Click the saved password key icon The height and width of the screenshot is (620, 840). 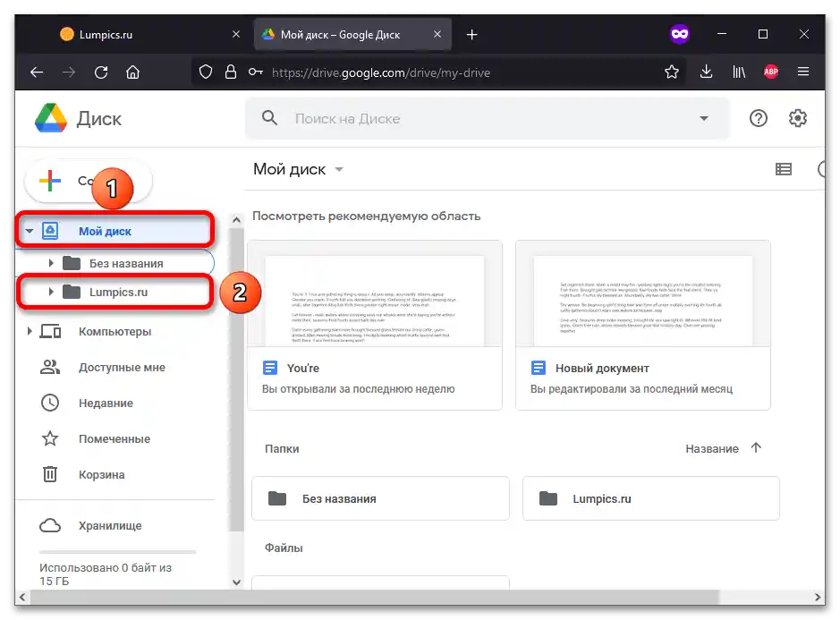[x=256, y=72]
